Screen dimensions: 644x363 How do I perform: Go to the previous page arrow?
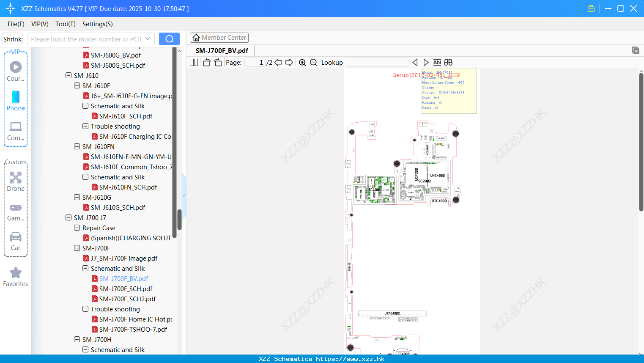278,62
